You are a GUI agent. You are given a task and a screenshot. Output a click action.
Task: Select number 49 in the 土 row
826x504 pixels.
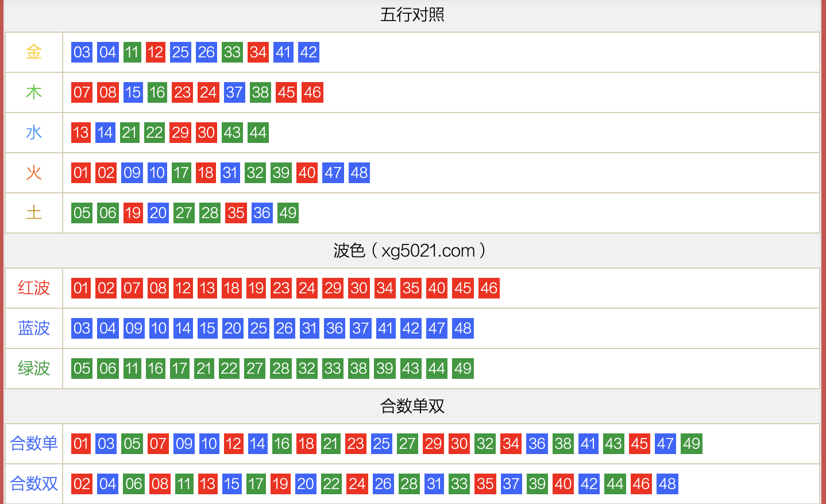287,212
